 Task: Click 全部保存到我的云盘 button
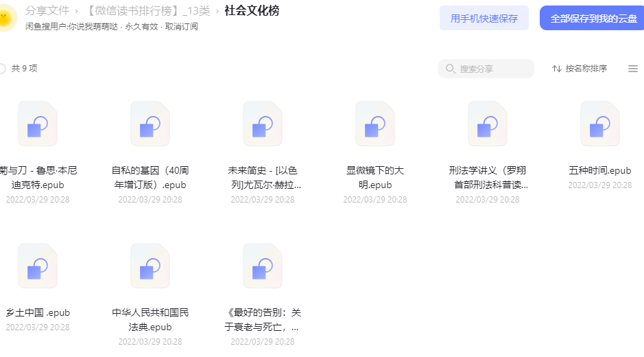pos(593,18)
